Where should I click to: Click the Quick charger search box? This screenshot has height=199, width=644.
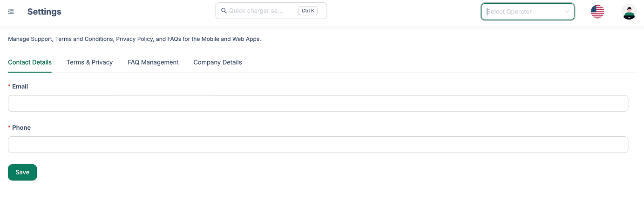click(261, 11)
